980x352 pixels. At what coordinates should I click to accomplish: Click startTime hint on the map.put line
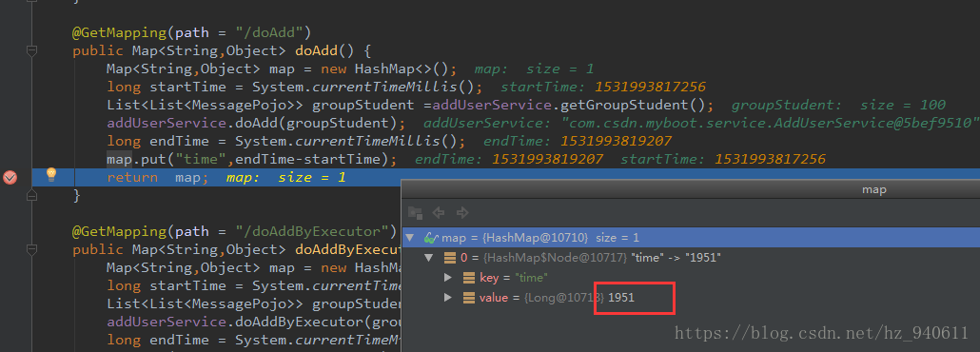[x=723, y=160]
